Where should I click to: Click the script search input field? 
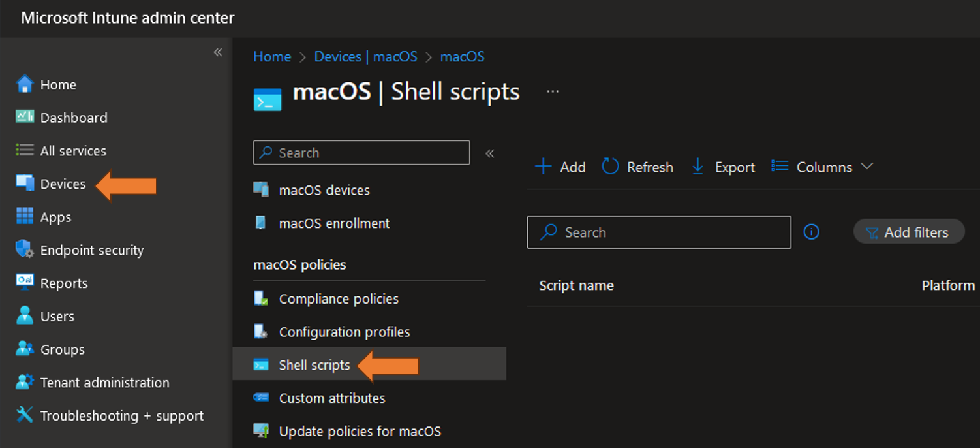coord(659,232)
